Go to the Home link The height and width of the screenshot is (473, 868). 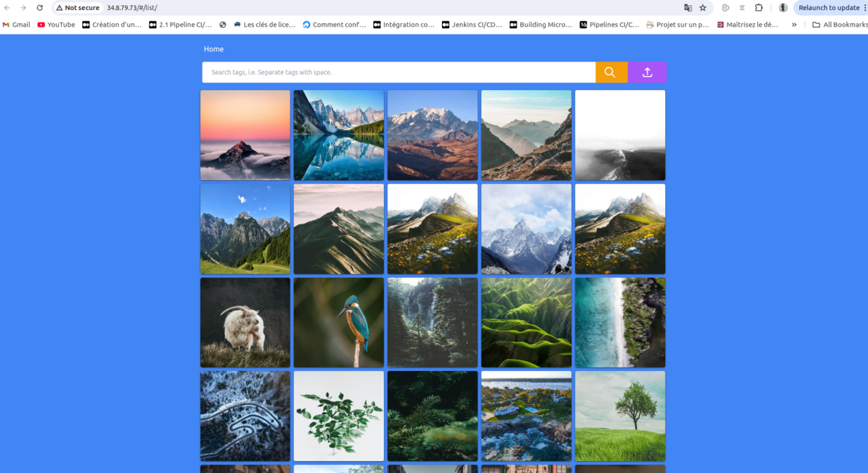click(x=214, y=49)
